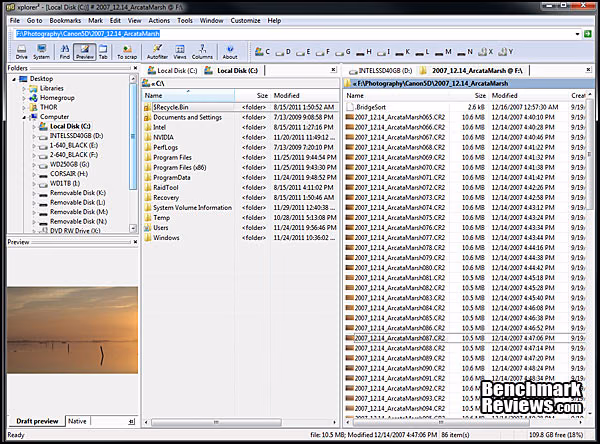
Task: Click the address bar path field
Action: 294,34
